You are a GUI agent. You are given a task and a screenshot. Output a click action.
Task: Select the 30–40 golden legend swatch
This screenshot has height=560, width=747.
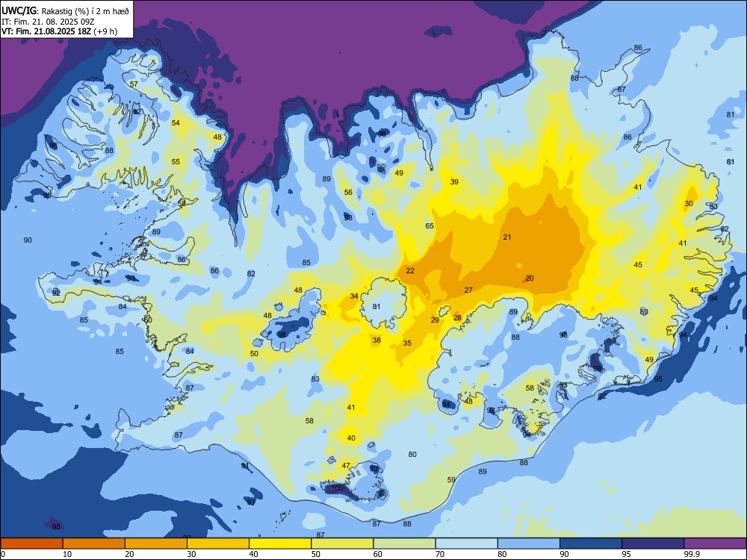(x=218, y=544)
